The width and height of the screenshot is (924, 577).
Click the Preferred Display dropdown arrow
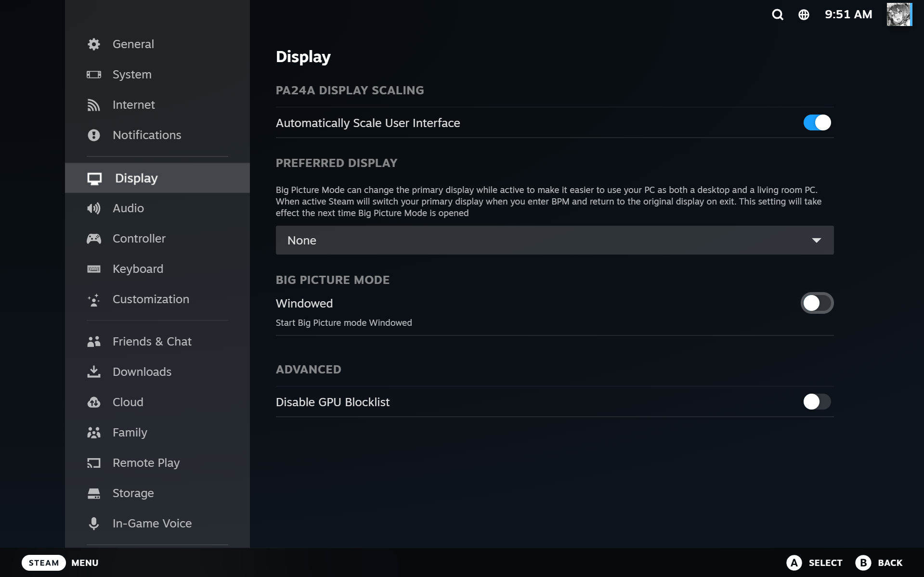pos(816,240)
